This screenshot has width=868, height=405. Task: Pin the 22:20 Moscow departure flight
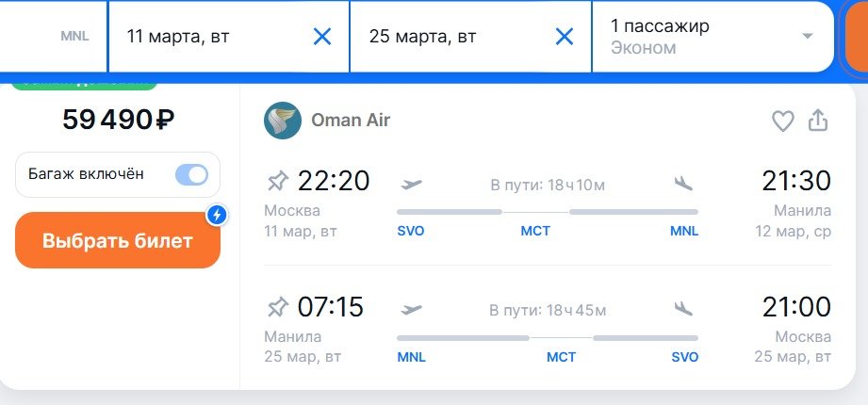tap(278, 181)
